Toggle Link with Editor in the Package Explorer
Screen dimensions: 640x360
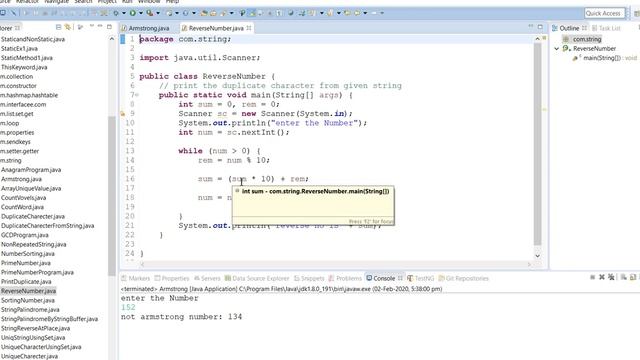(x=67, y=27)
